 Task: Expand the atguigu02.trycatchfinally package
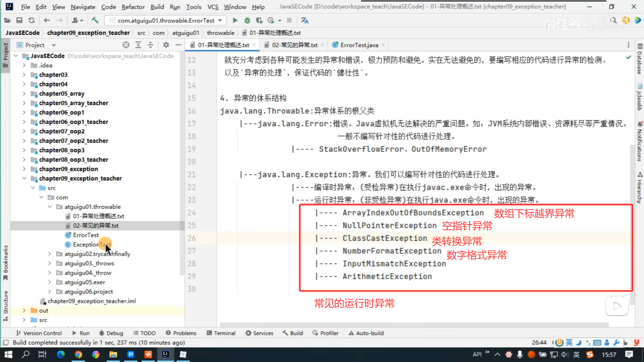point(50,254)
